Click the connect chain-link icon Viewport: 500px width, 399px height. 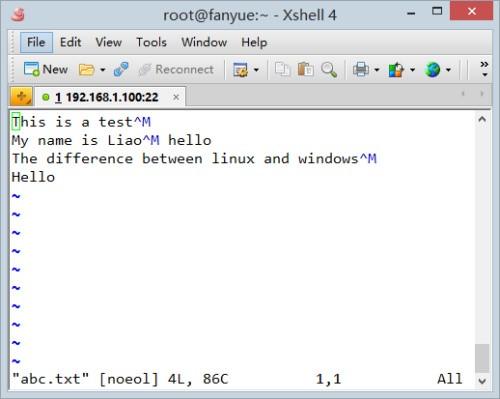tap(121, 70)
